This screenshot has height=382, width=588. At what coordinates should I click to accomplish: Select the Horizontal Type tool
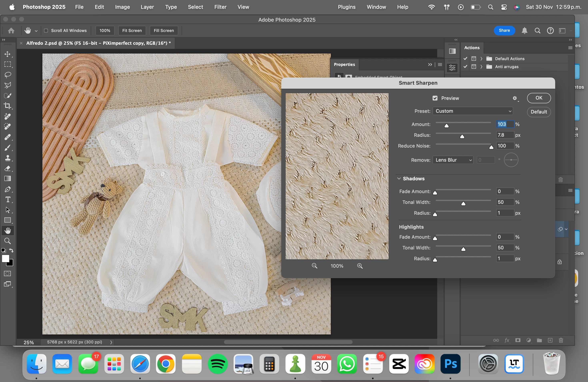click(x=8, y=199)
